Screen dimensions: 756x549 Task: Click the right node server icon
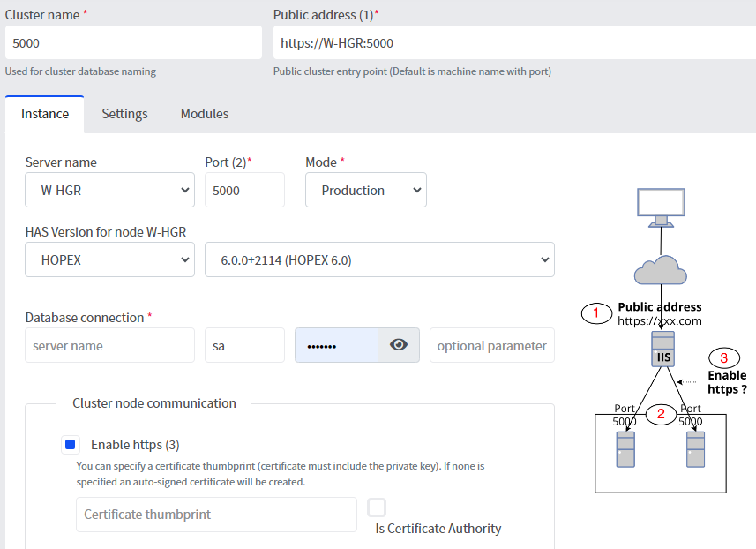coord(695,450)
